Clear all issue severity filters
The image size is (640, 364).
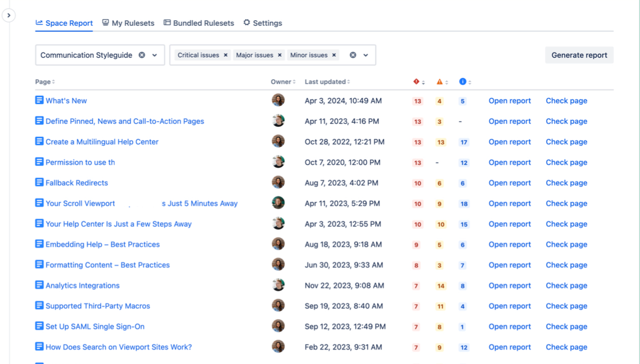(x=353, y=55)
